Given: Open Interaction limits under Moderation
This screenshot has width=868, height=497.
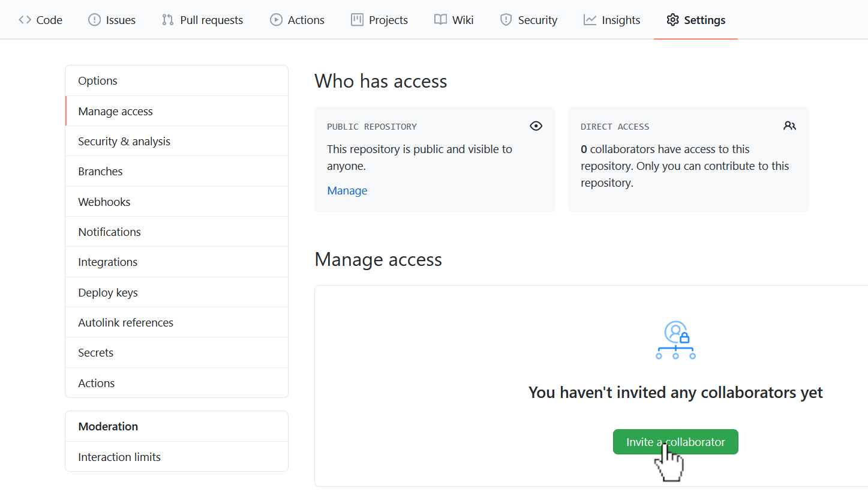Looking at the screenshot, I should [x=177, y=457].
